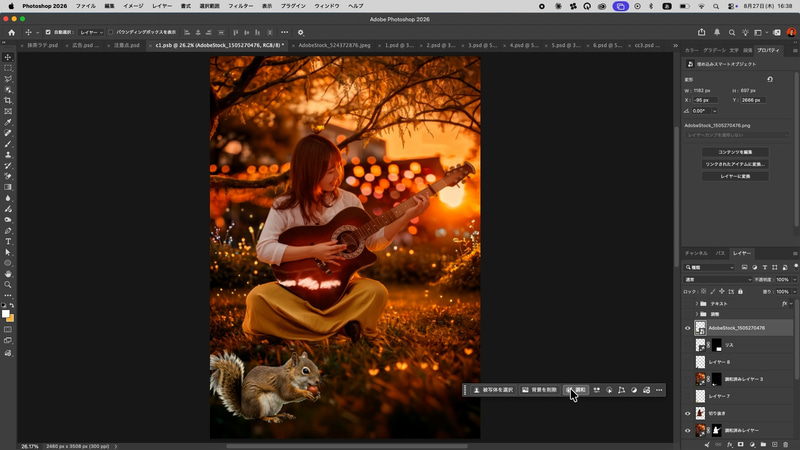Expand the 調整 layer group
This screenshot has width=800, height=450.
click(697, 314)
